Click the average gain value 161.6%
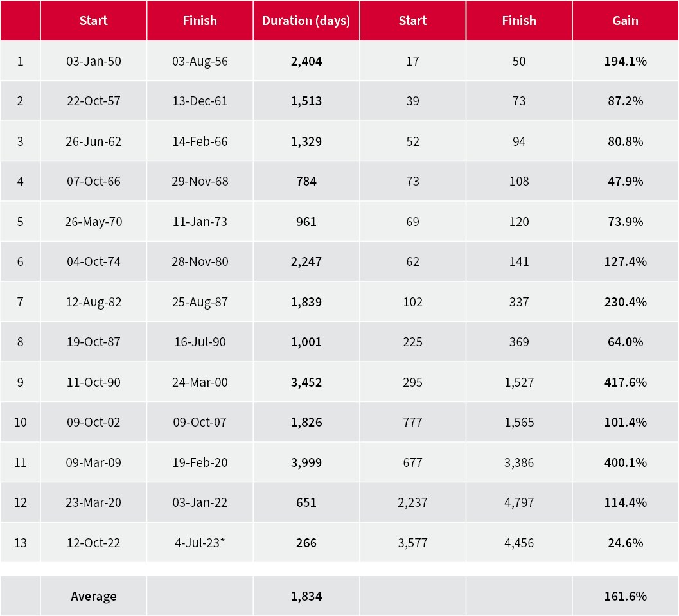679x616 pixels. click(625, 596)
